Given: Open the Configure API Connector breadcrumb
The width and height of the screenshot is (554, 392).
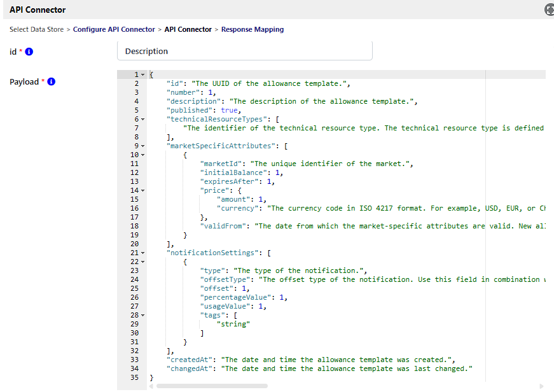Looking at the screenshot, I should pyautogui.click(x=114, y=29).
